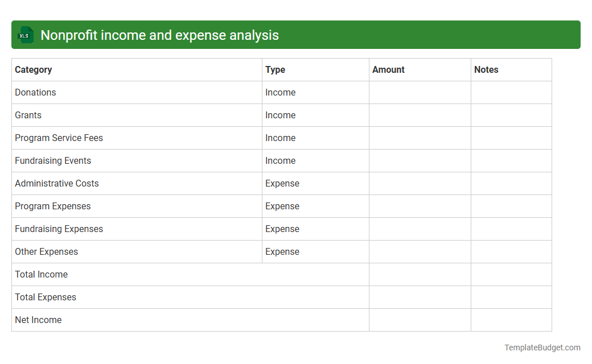The width and height of the screenshot is (592, 364).
Task: Click the Program Service Fees cell
Action: click(x=59, y=138)
